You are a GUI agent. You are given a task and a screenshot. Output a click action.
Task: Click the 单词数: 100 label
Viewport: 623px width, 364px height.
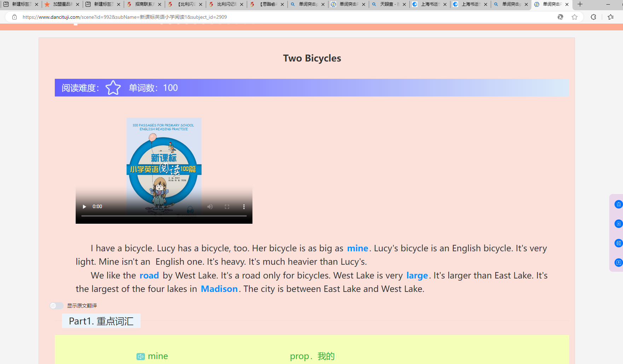(x=153, y=88)
